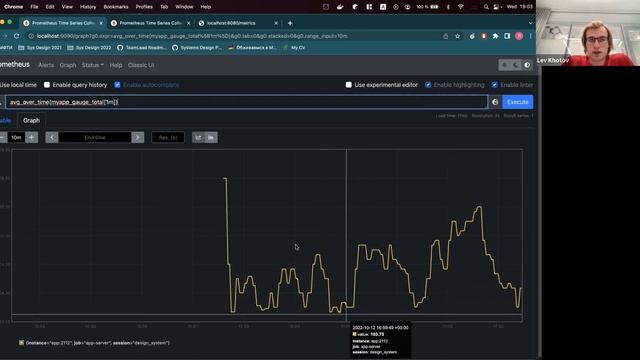
Task: Open the Classic UI link
Action: click(141, 65)
